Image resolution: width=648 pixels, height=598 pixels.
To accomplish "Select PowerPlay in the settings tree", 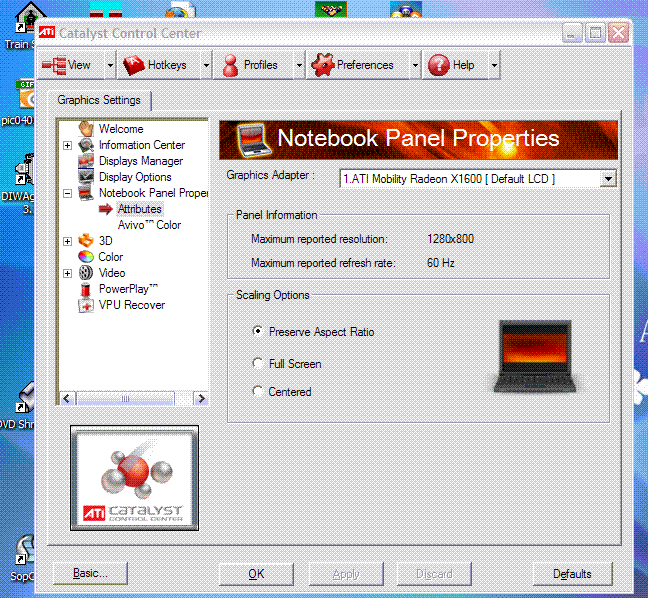I will [x=129, y=289].
